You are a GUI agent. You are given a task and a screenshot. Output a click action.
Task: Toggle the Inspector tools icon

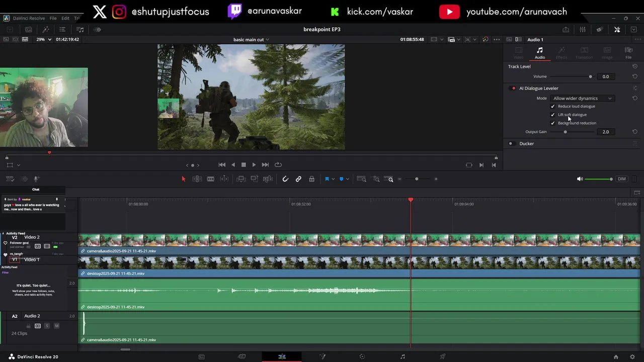(617, 30)
